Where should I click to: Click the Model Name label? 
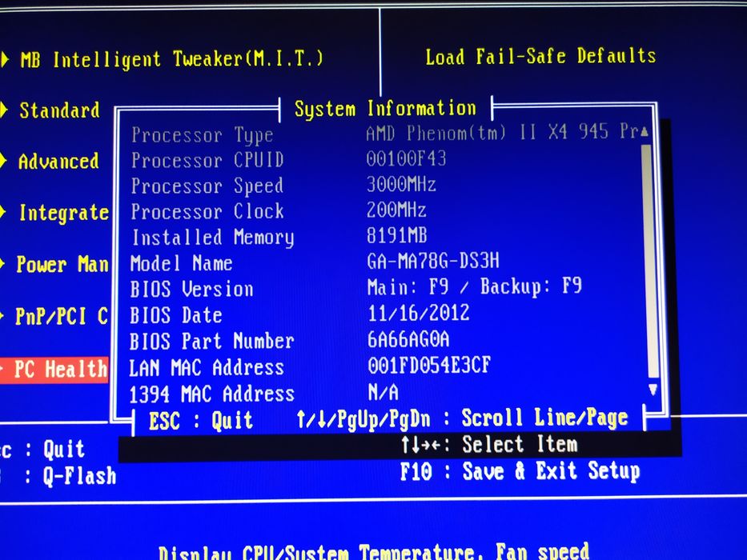[182, 263]
